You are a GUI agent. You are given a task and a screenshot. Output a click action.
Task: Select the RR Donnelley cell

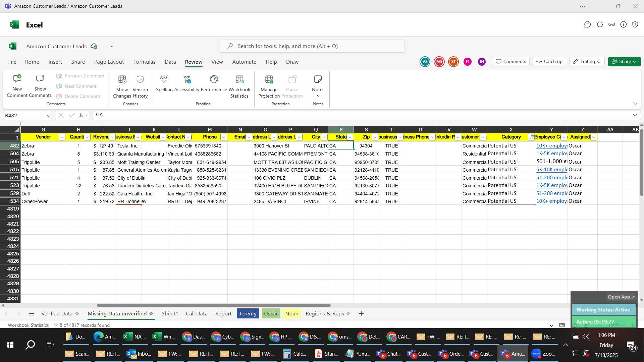[x=129, y=201]
